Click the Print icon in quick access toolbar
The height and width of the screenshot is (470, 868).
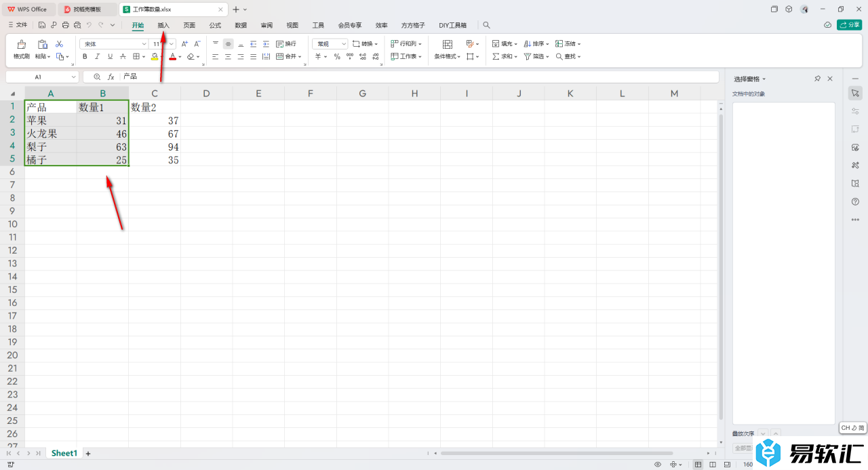(65, 25)
